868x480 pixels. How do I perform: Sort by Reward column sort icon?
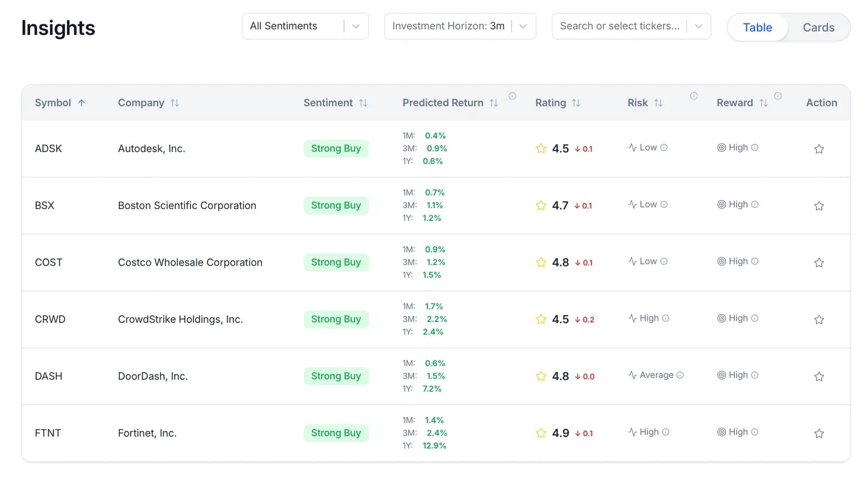click(763, 103)
